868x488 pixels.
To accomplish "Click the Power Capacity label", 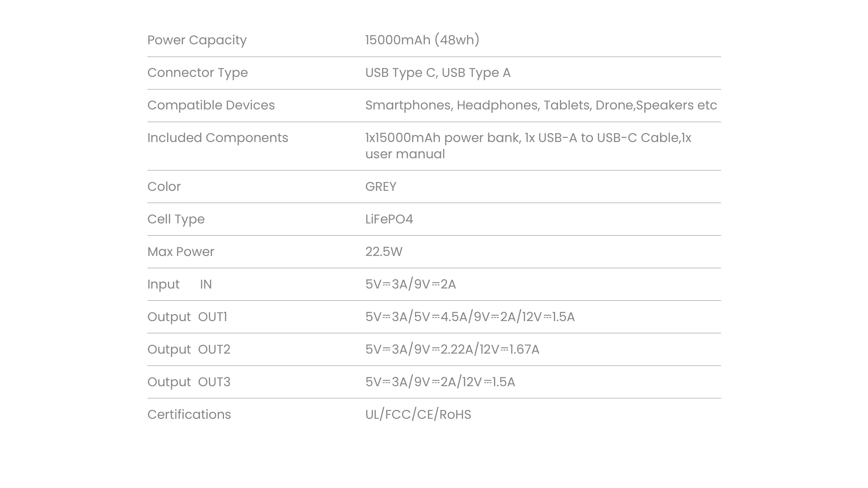I will pos(197,40).
